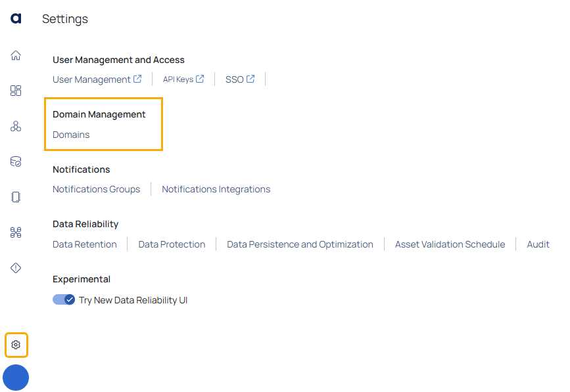570x392 pixels.
Task: Open the dashboard grid icon in sidebar
Action: [16, 91]
